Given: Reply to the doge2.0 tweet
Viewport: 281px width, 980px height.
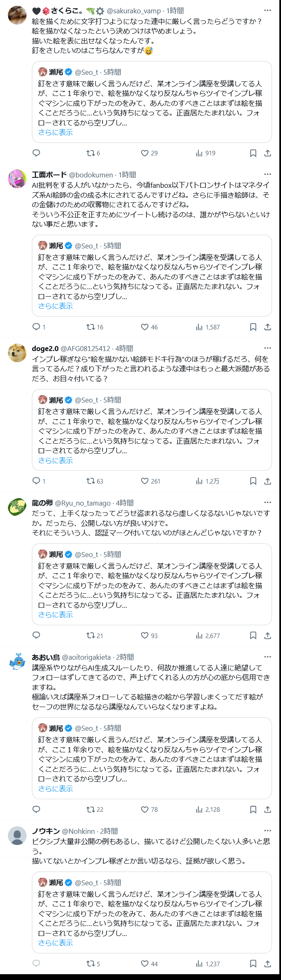Looking at the screenshot, I should click(x=37, y=481).
